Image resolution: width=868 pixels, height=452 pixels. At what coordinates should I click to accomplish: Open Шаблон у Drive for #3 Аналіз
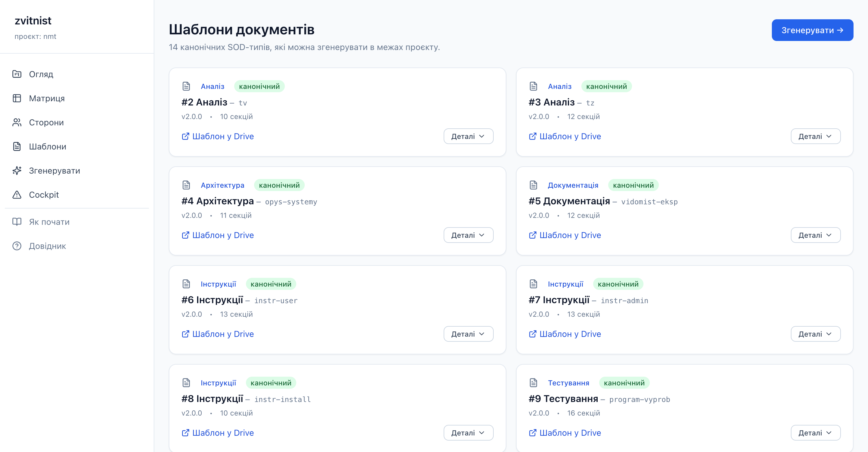[x=565, y=136]
